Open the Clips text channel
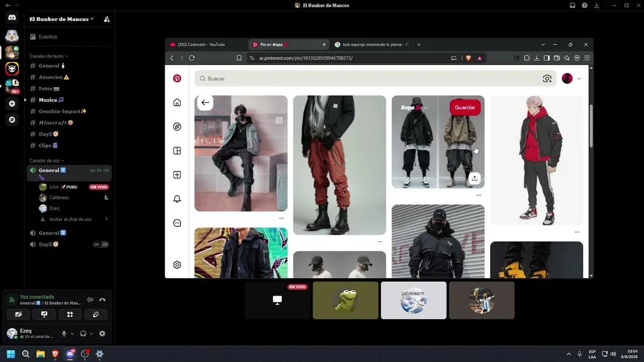 click(x=69, y=145)
